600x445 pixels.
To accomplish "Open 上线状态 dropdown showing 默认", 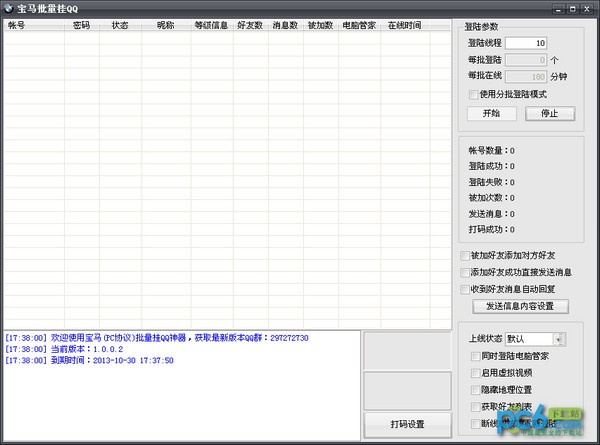I will tap(535, 339).
